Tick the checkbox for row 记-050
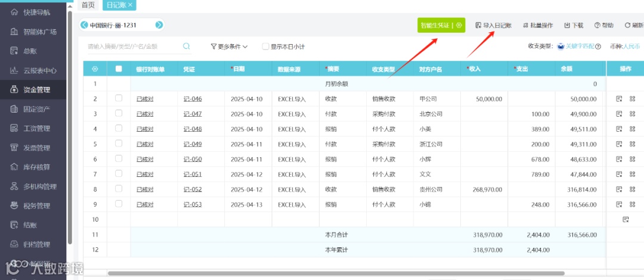Screen dimensions: 644x280 (x=119, y=158)
